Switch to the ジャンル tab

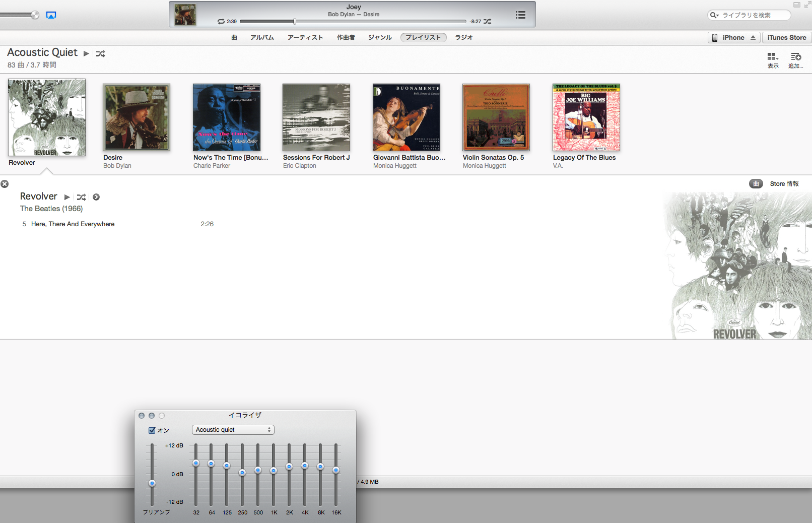point(380,38)
